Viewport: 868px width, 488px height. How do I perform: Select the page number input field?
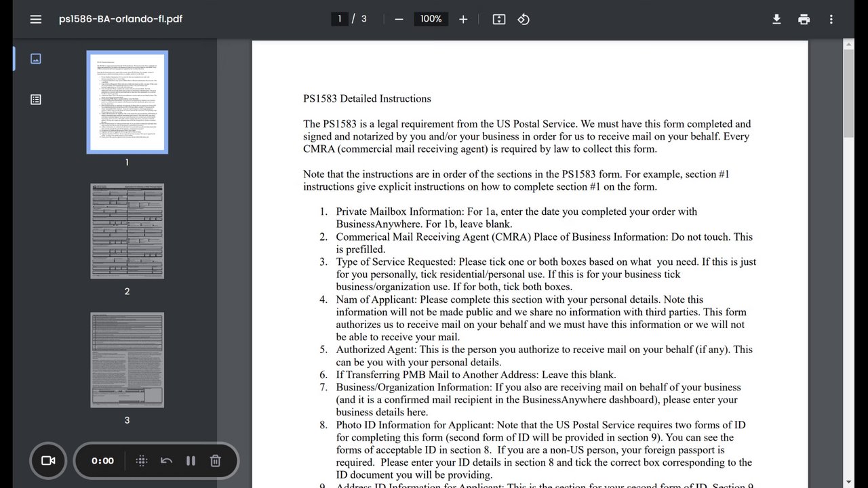pyautogui.click(x=340, y=19)
